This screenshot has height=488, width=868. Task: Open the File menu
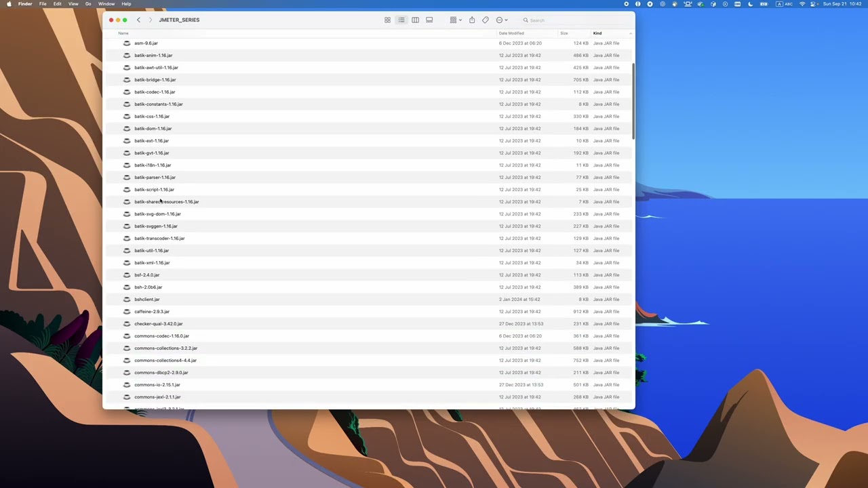43,4
